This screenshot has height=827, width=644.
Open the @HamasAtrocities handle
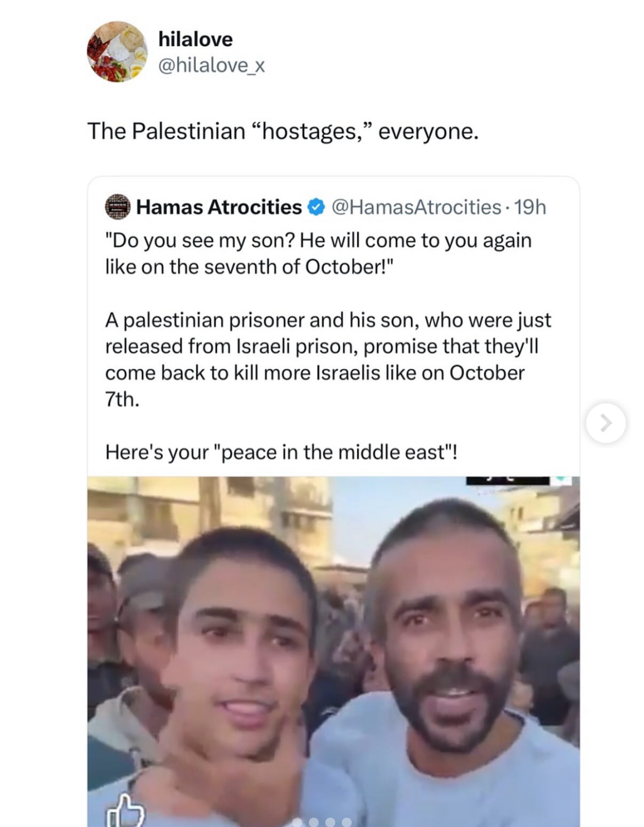416,207
